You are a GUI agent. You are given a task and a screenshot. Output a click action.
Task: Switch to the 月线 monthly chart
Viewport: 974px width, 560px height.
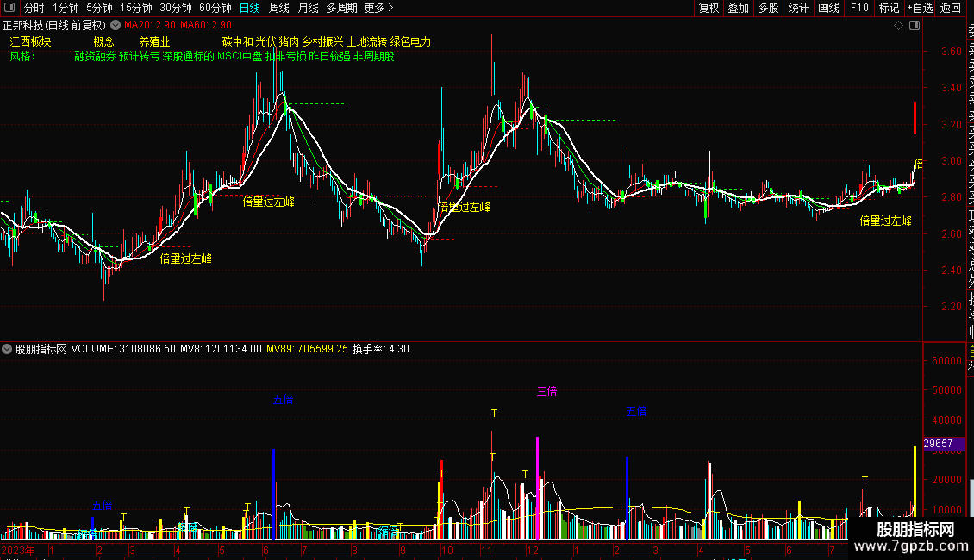click(x=308, y=8)
